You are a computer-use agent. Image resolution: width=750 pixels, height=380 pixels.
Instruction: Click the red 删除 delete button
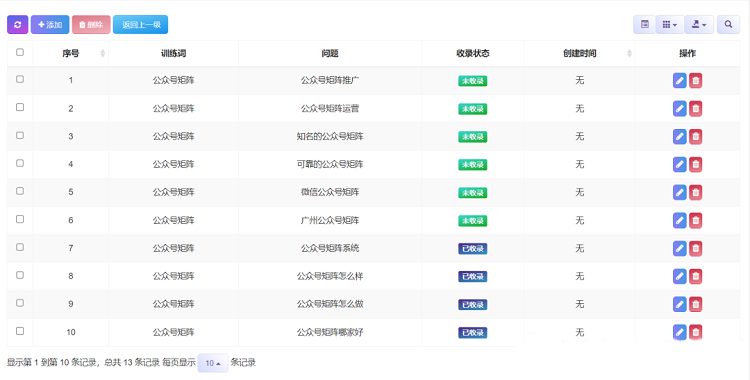(91, 25)
